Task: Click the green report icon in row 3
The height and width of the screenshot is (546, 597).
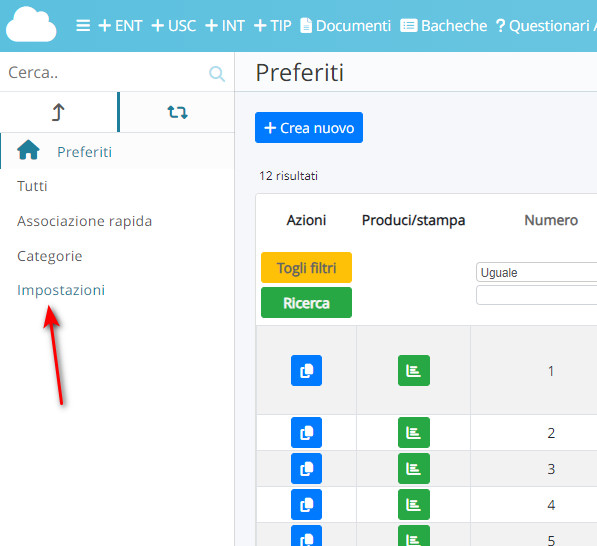Action: (414, 469)
